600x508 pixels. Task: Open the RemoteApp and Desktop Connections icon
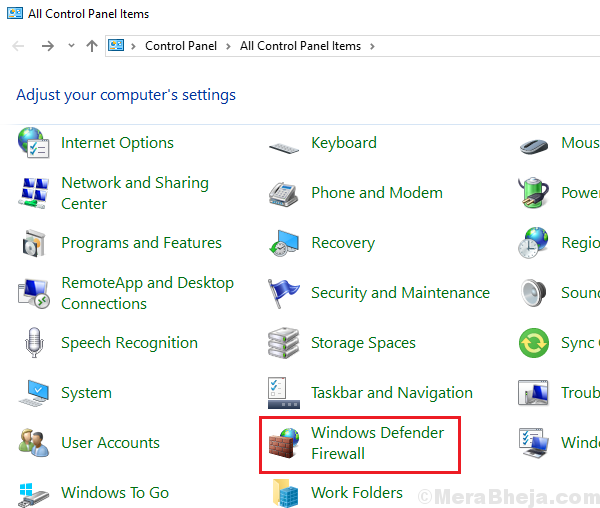(x=34, y=293)
